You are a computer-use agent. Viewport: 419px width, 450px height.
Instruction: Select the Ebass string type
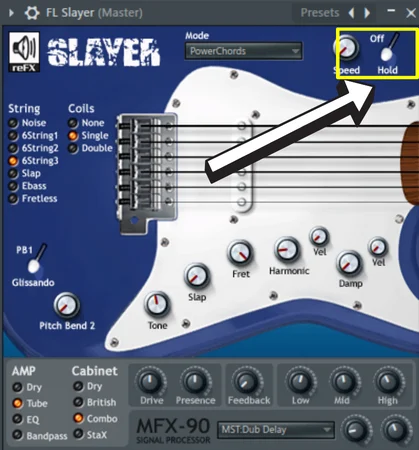click(27, 186)
